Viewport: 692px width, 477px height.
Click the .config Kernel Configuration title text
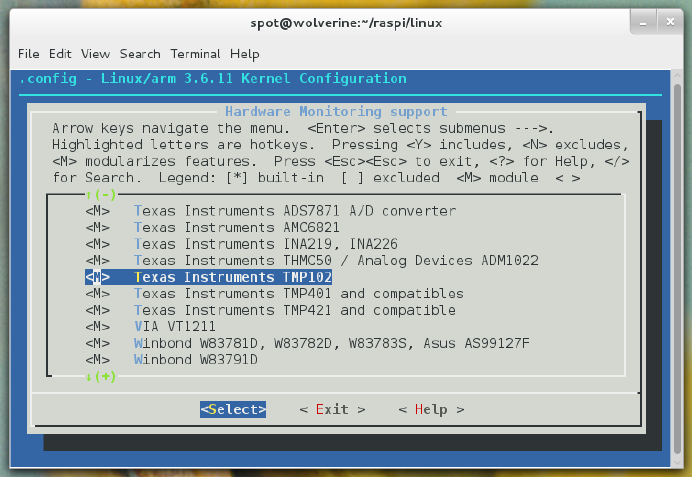(x=213, y=79)
